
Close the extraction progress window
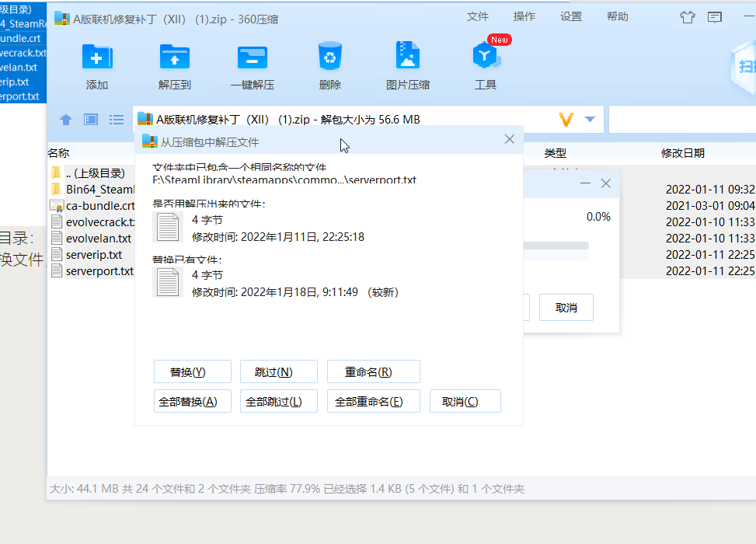coord(606,183)
